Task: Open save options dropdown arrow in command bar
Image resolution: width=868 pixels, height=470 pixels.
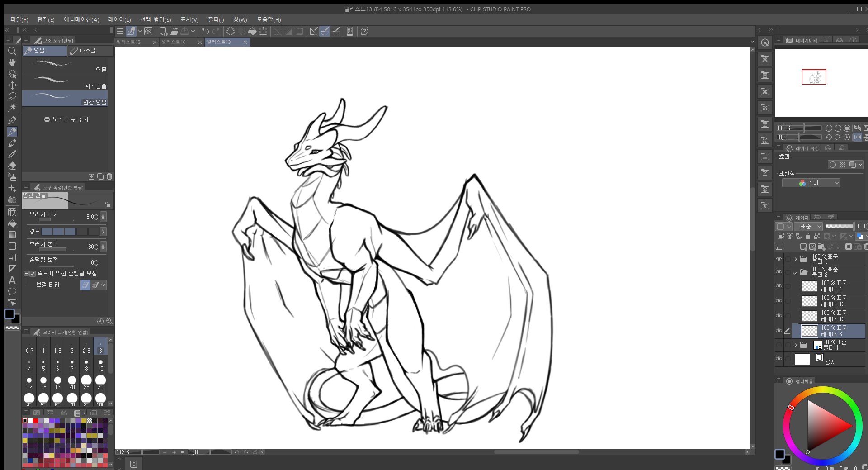Action: pyautogui.click(x=193, y=31)
